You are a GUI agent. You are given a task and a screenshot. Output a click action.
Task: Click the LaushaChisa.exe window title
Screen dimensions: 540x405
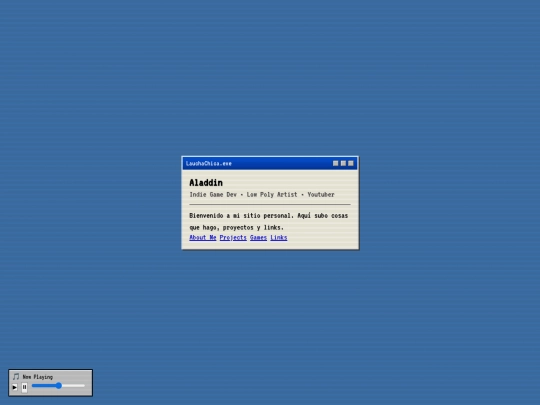pos(209,164)
